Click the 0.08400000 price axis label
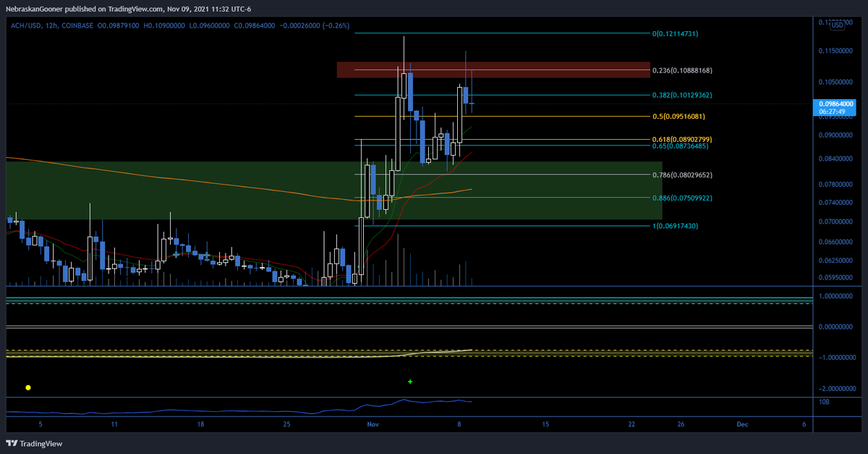 click(837, 159)
